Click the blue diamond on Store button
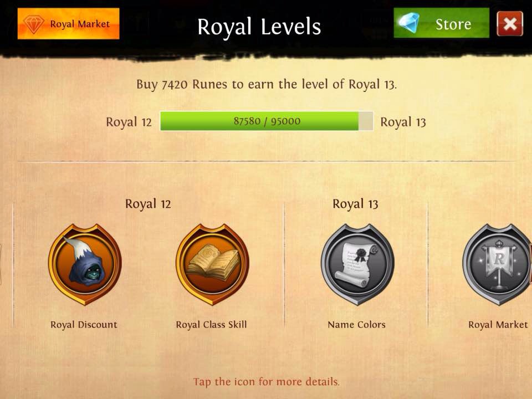 pyautogui.click(x=409, y=22)
